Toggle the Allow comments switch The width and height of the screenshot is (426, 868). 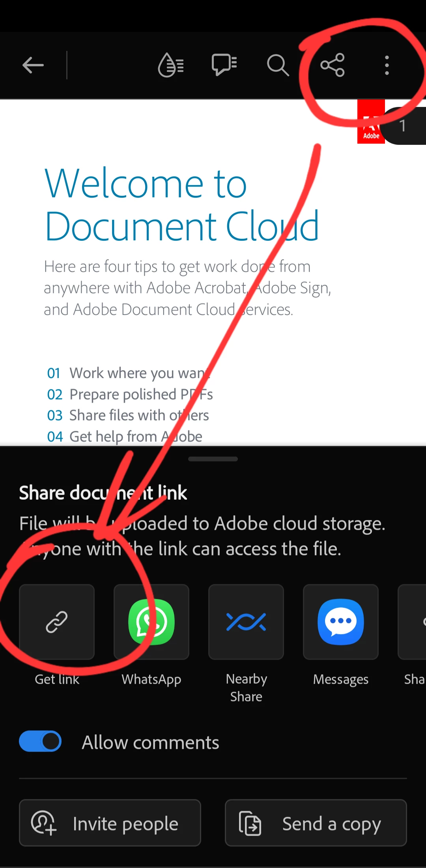tap(40, 741)
